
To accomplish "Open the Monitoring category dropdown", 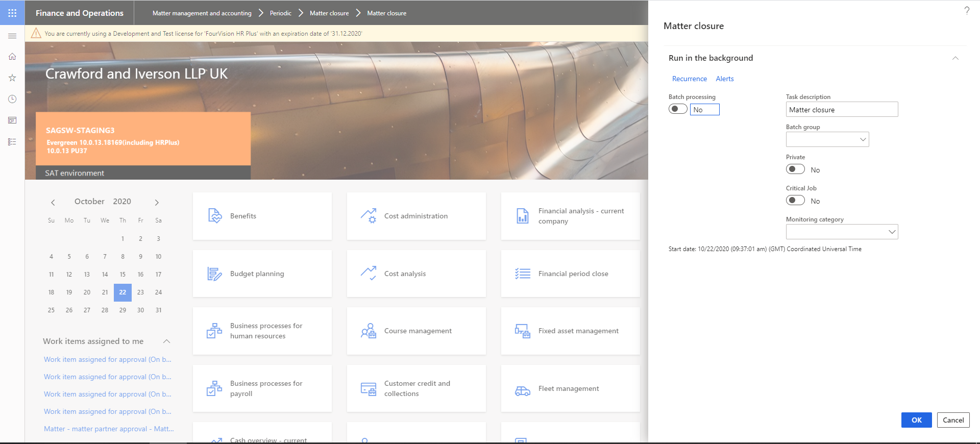I will [x=892, y=232].
